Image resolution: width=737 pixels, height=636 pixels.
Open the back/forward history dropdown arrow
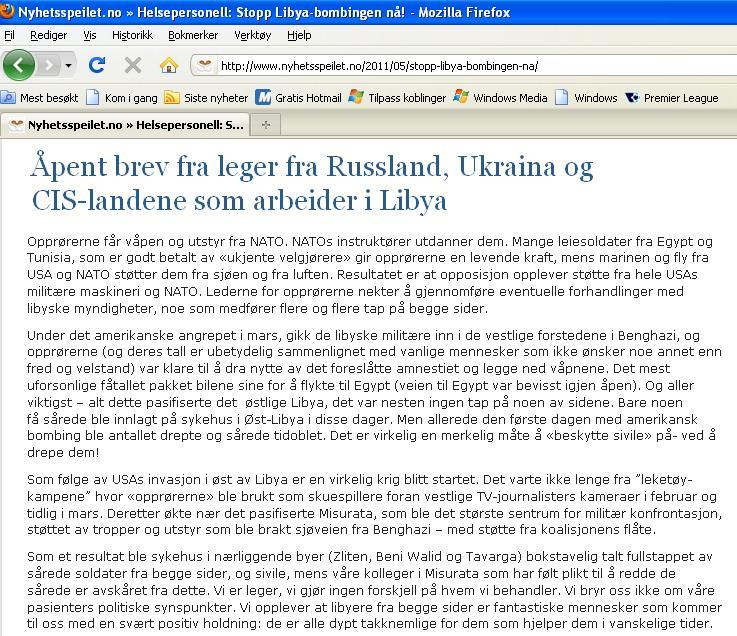69,65
